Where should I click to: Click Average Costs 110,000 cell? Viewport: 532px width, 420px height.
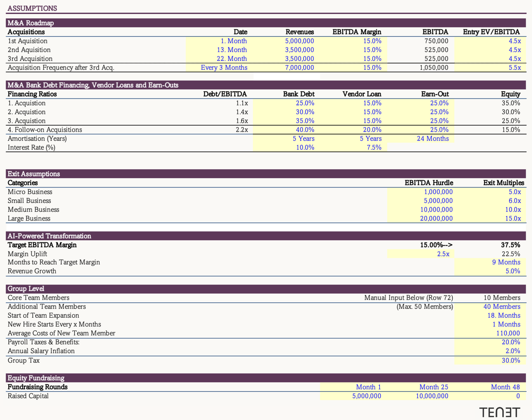point(490,333)
